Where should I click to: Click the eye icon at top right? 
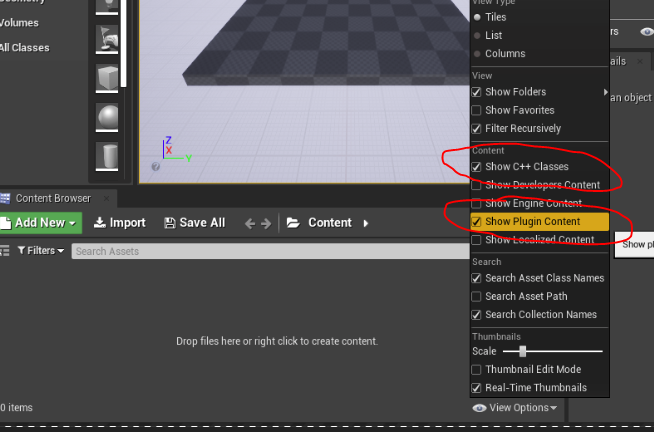(x=647, y=32)
